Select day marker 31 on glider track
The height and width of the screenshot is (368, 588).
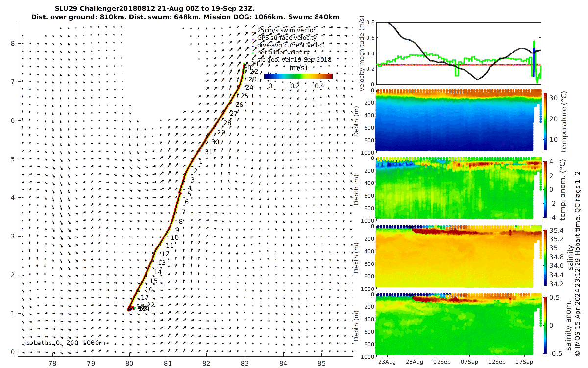pos(208,152)
